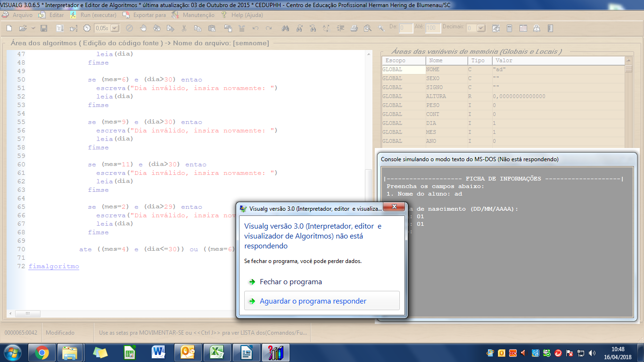Select the PESO variable name cell
The width and height of the screenshot is (644, 362).
(447, 105)
